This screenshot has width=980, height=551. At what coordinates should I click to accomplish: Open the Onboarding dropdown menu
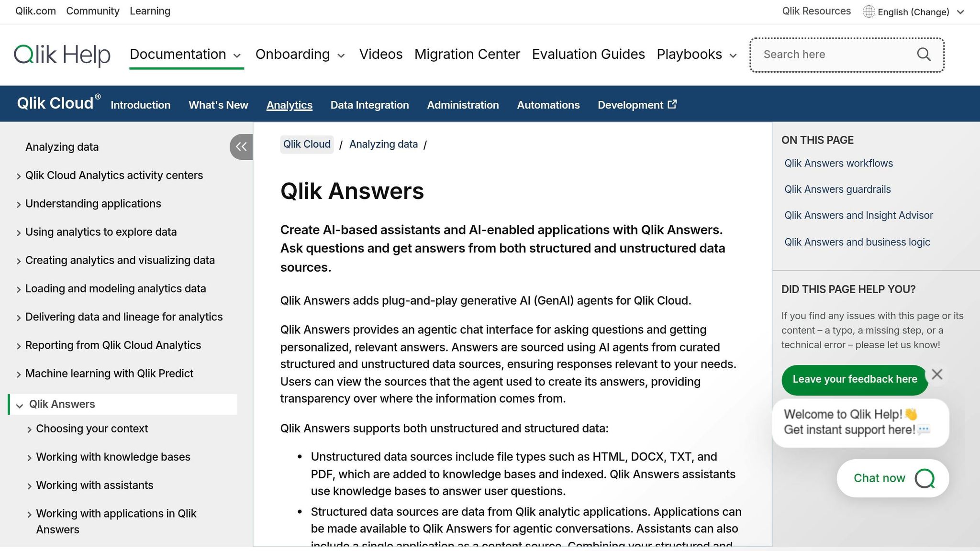[300, 55]
